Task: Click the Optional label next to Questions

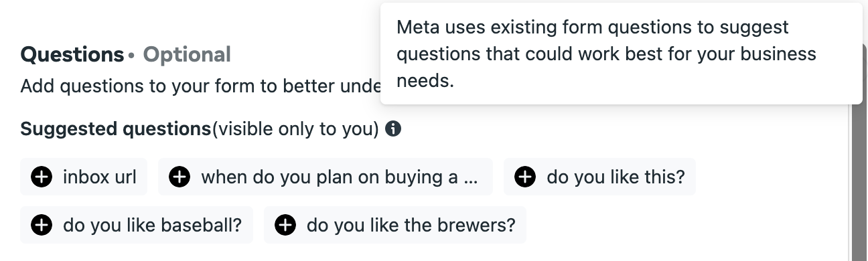Action: (187, 54)
